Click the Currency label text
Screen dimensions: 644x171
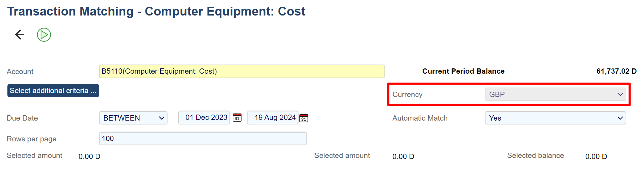pyautogui.click(x=407, y=94)
